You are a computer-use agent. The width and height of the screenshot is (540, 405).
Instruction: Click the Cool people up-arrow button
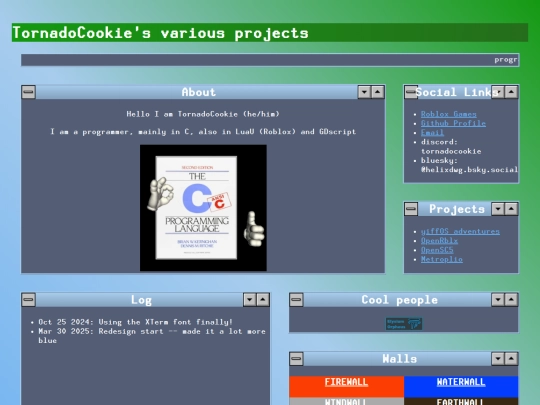coord(511,300)
